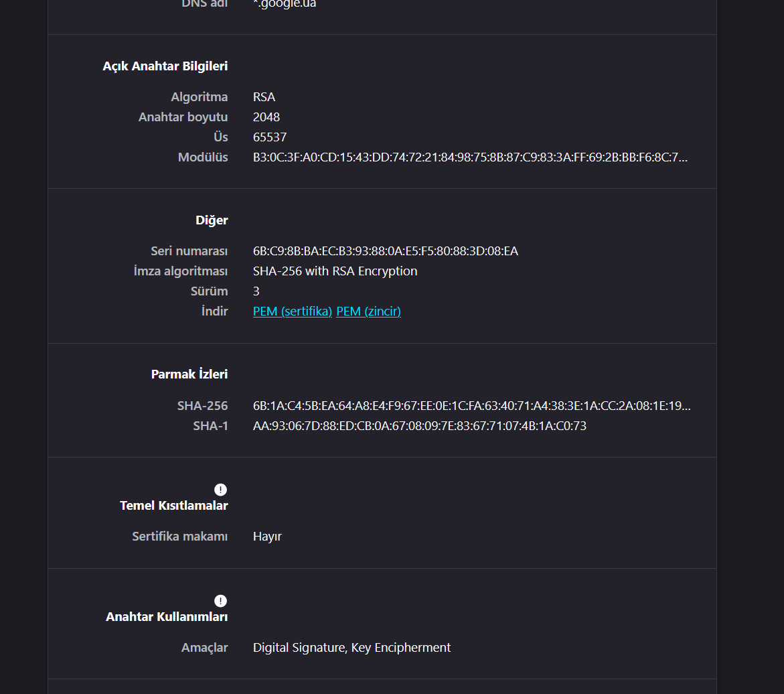Click the Seri numarası value
Viewport: 784px width, 694px height.
point(386,251)
